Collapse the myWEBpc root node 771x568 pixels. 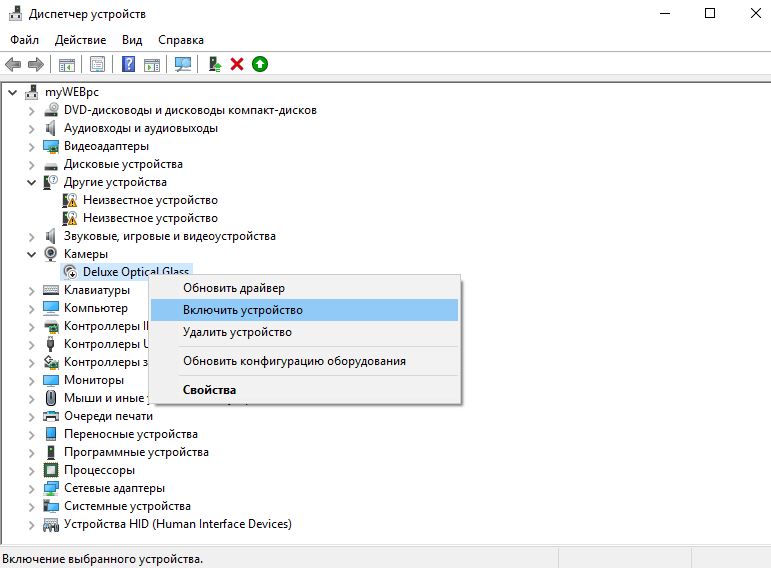point(13,92)
